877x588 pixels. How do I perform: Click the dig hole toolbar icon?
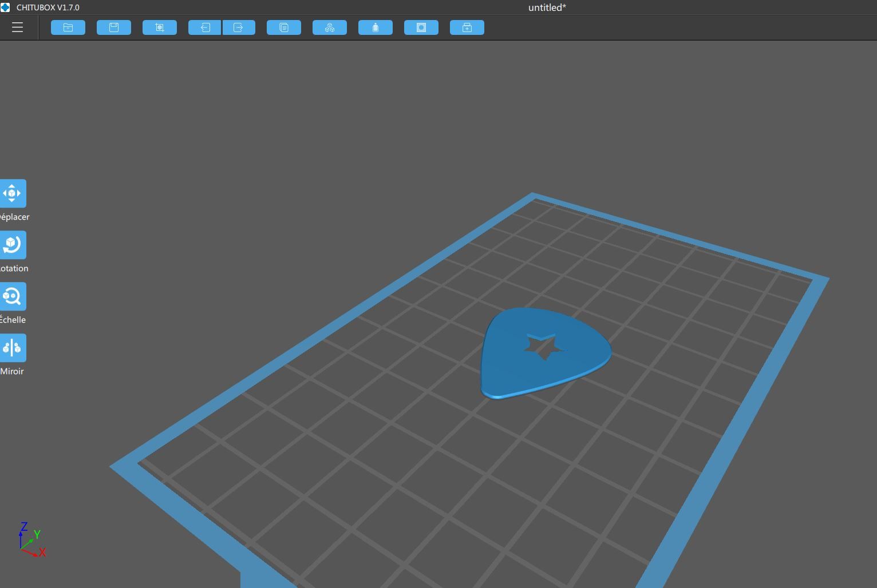click(421, 27)
